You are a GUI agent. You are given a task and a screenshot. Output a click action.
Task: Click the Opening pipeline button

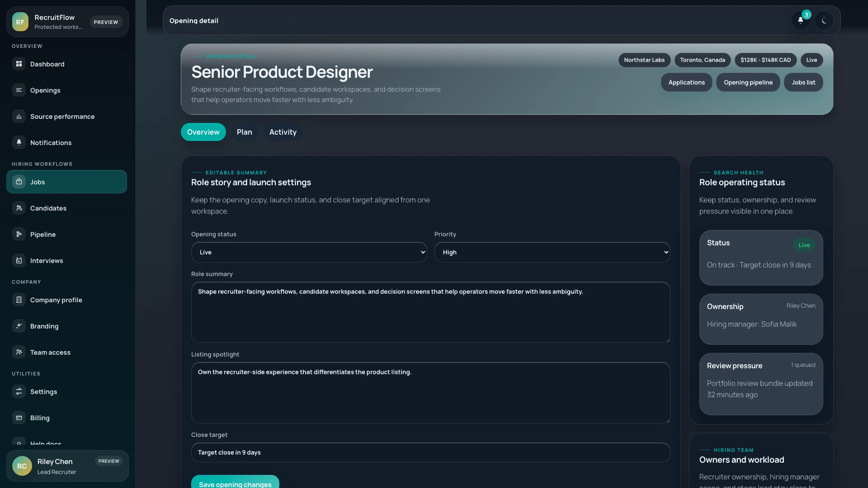pyautogui.click(x=748, y=82)
